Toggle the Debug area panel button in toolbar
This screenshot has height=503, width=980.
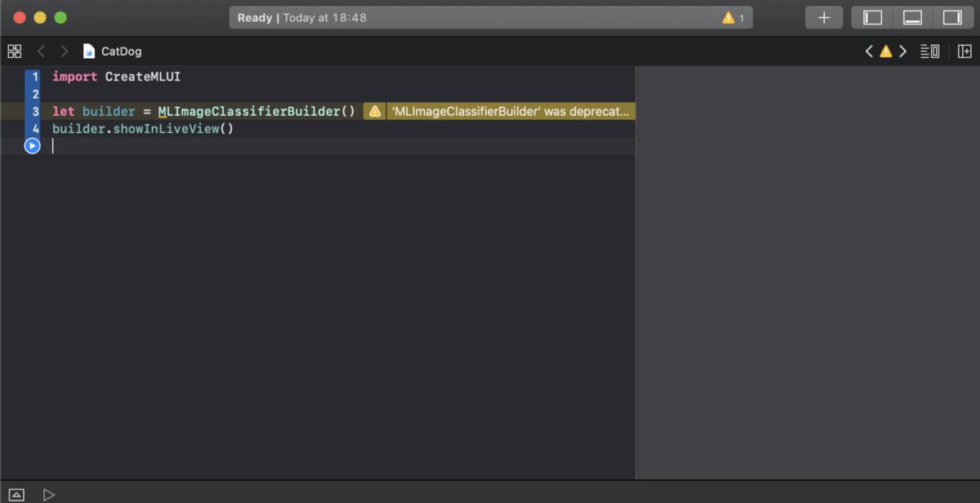pos(912,17)
